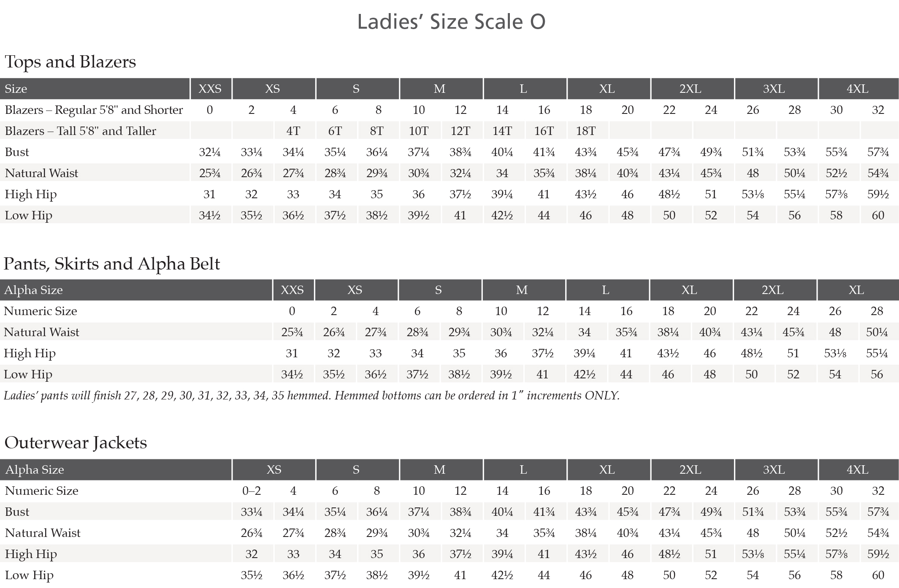Image resolution: width=899 pixels, height=588 pixels.
Task: Click the Blazers – Tall row label
Action: [x=81, y=131]
